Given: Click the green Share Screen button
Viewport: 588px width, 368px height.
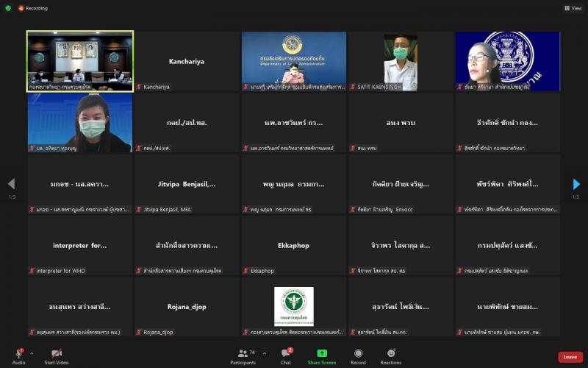Looking at the screenshot, I should point(322,356).
